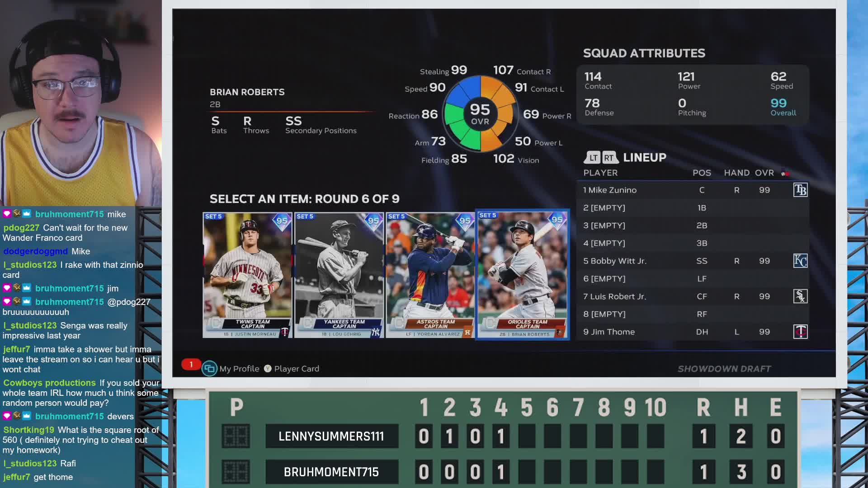Select the empty 3B lineup slot
This screenshot has height=488, width=868.
(x=693, y=243)
